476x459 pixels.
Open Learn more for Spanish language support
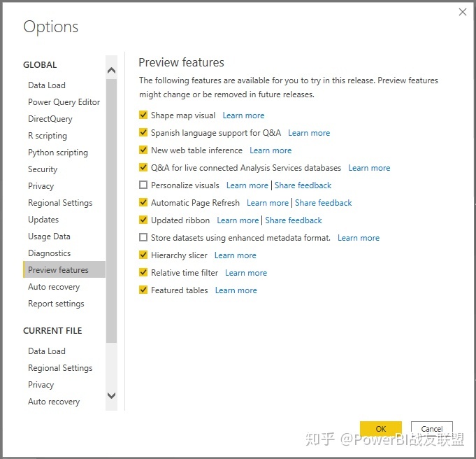(309, 133)
